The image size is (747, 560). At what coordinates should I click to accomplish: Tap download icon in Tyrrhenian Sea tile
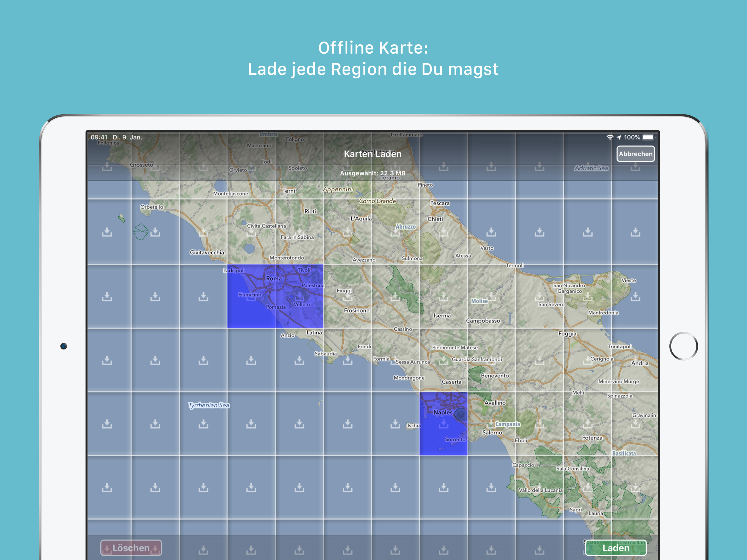(203, 424)
